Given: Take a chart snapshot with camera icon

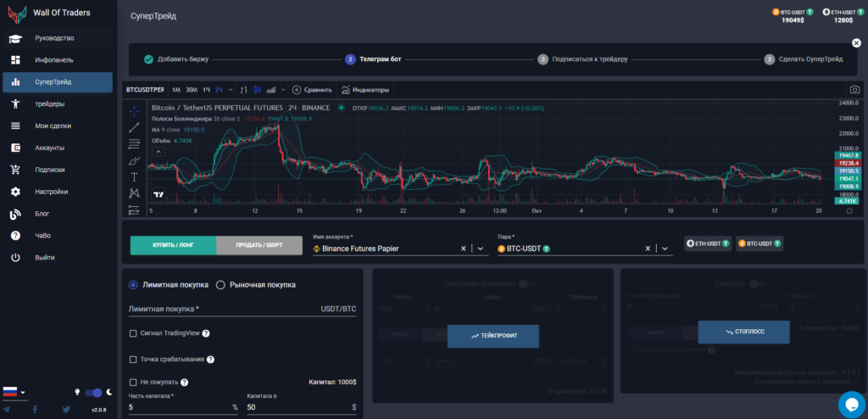Looking at the screenshot, I should [x=855, y=90].
